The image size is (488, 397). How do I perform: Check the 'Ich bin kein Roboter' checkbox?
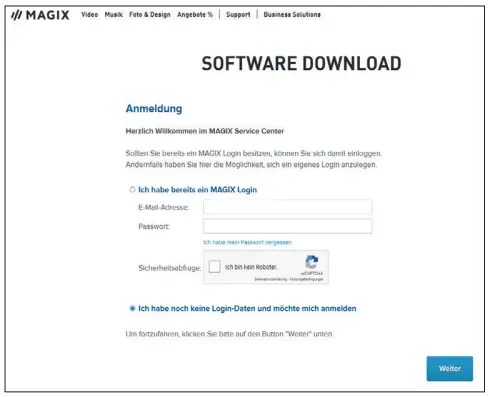click(x=214, y=267)
